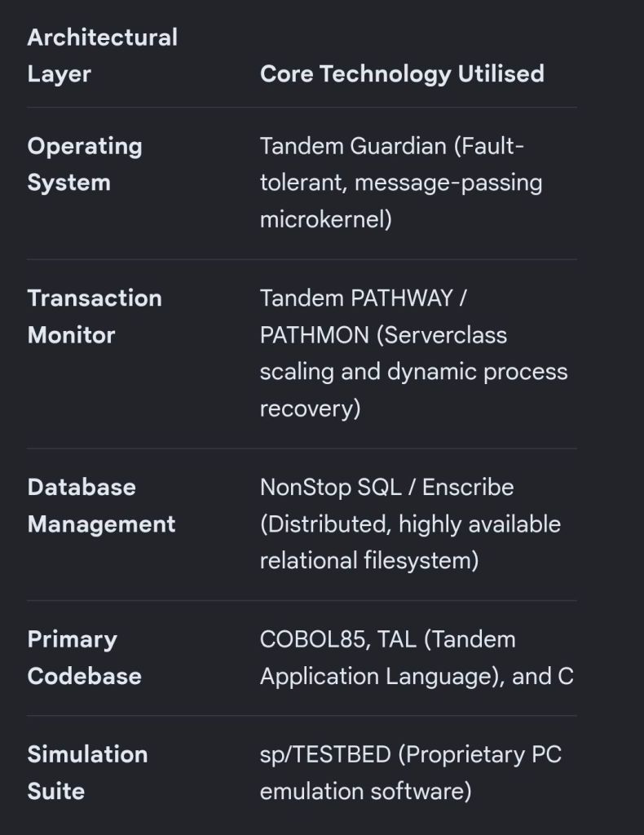Select the 'Simulation Suite' row label
Screen dimensions: 644x835
click(87, 773)
